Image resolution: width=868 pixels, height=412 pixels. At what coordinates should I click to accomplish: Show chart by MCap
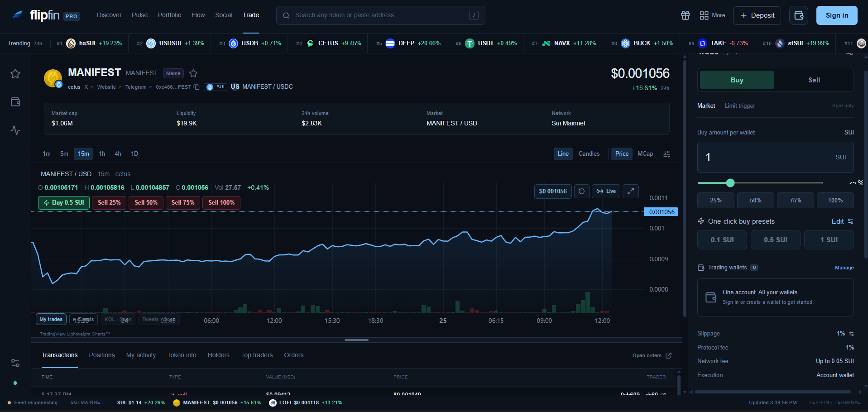click(645, 154)
